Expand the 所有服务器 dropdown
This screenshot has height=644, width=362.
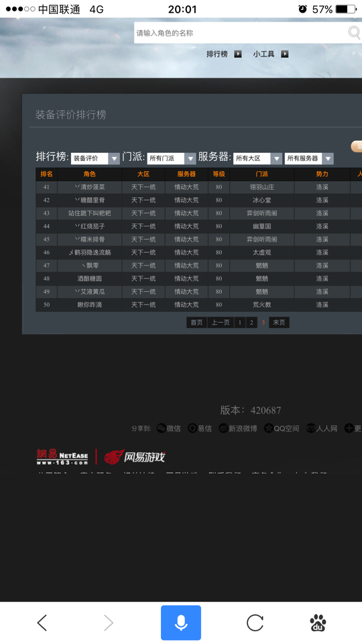click(309, 158)
